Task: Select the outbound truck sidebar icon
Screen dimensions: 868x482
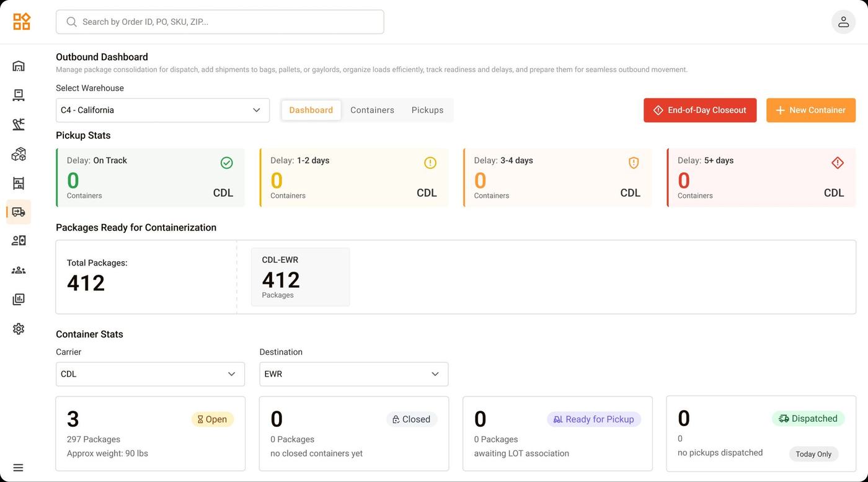Action: pos(19,212)
